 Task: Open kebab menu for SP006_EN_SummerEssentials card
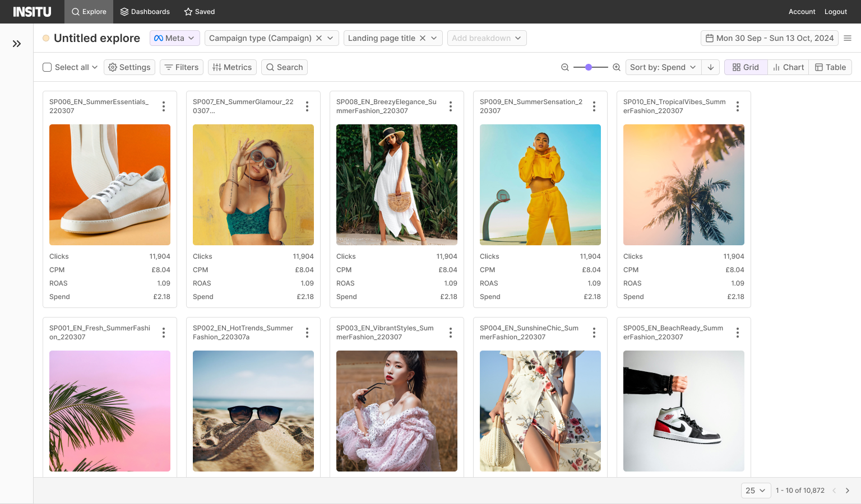tap(164, 106)
